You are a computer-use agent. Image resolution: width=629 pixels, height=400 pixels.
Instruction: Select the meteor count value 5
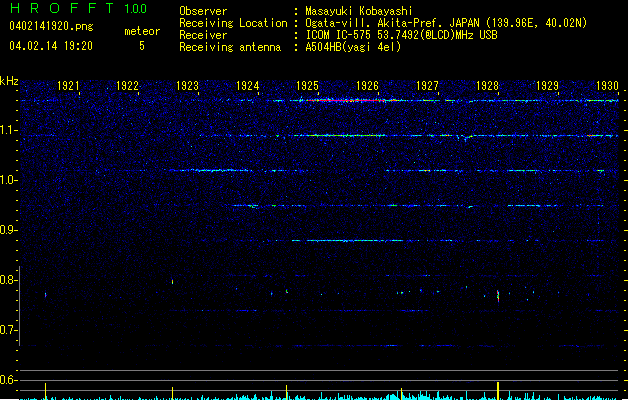coord(142,46)
